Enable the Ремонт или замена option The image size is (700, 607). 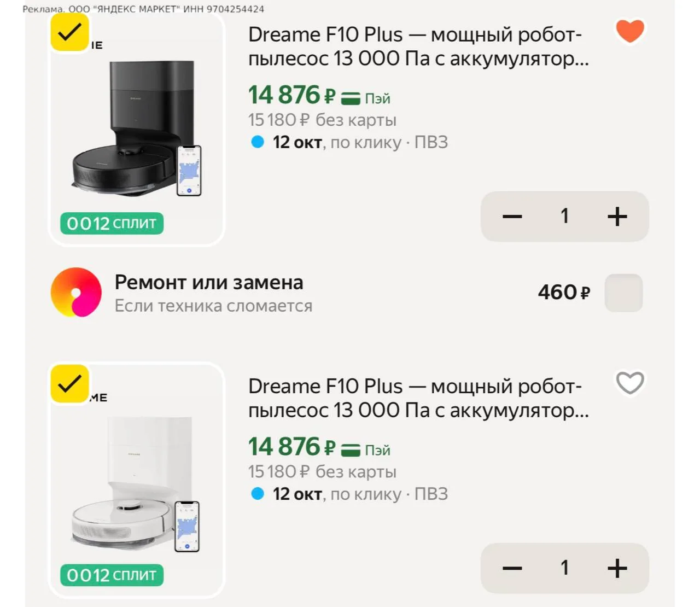(x=623, y=293)
